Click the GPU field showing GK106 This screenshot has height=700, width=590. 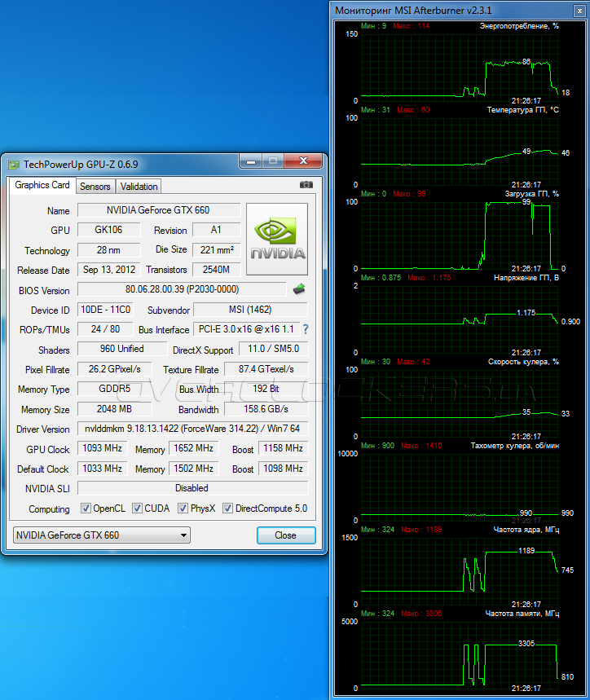(108, 230)
